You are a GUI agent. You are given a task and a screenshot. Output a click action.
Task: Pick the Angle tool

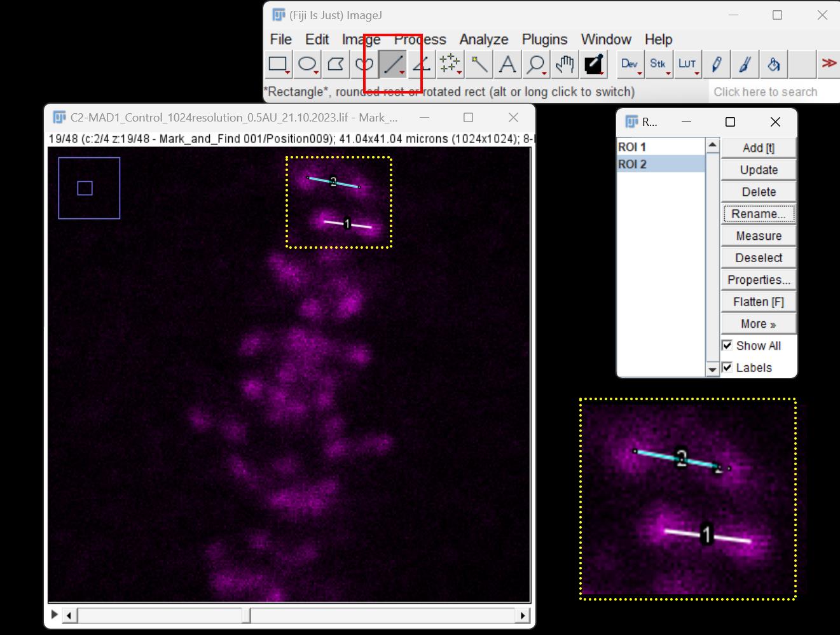tap(421, 64)
